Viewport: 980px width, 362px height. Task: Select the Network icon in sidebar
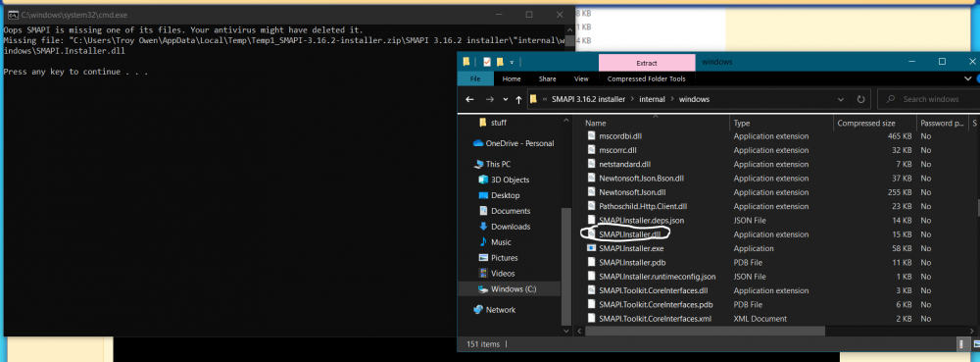point(478,309)
